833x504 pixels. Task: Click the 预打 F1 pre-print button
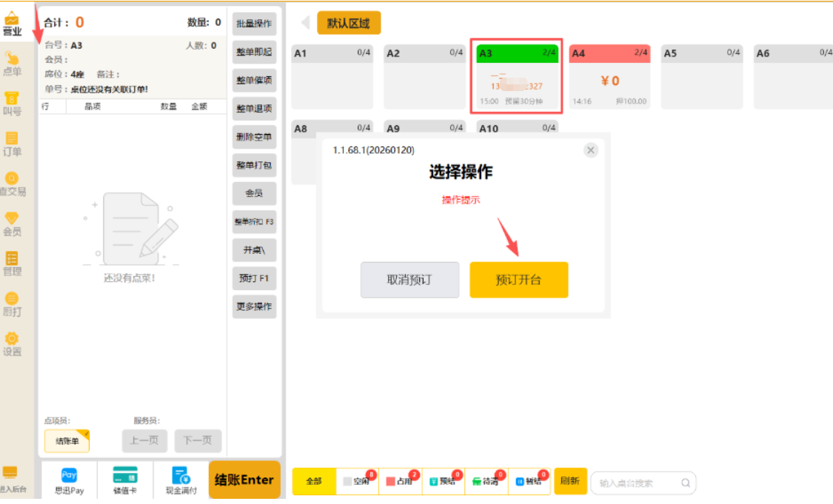click(x=254, y=278)
